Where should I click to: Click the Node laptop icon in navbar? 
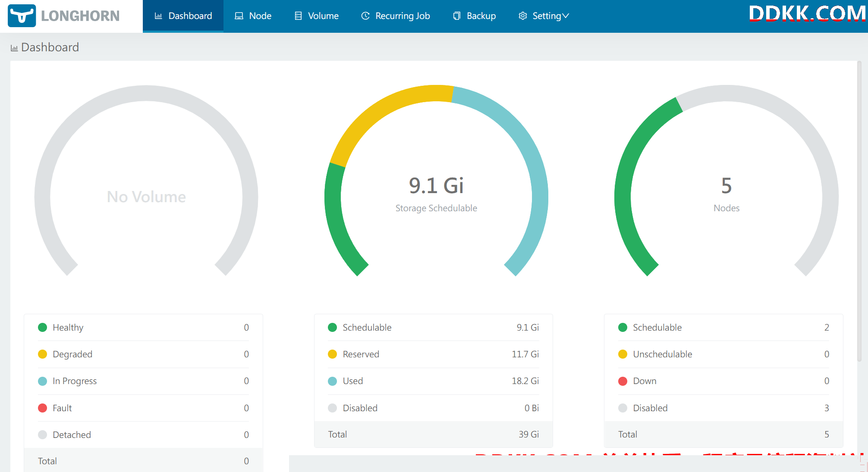239,16
